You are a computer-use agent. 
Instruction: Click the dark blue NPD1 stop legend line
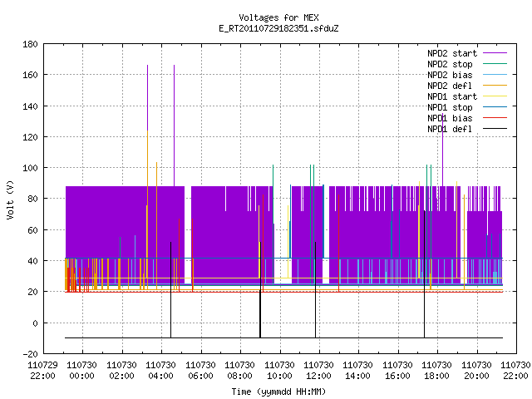point(495,107)
